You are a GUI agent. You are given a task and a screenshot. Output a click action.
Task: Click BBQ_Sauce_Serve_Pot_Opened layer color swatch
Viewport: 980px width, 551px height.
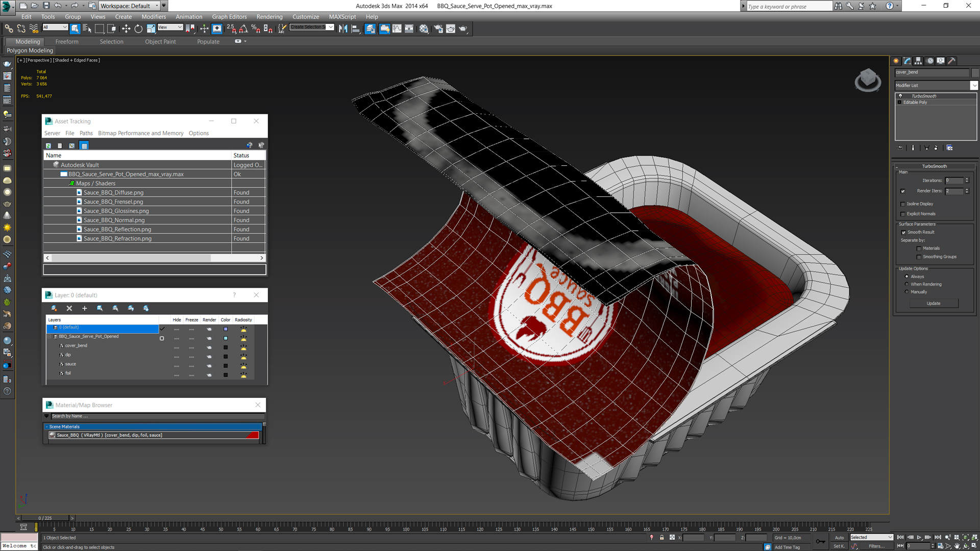tap(226, 338)
